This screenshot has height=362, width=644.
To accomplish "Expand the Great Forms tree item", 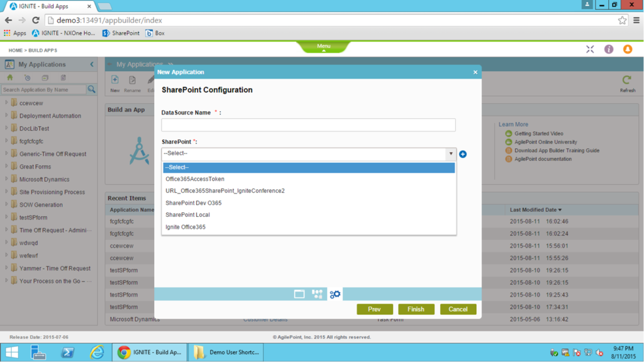I will (5, 167).
